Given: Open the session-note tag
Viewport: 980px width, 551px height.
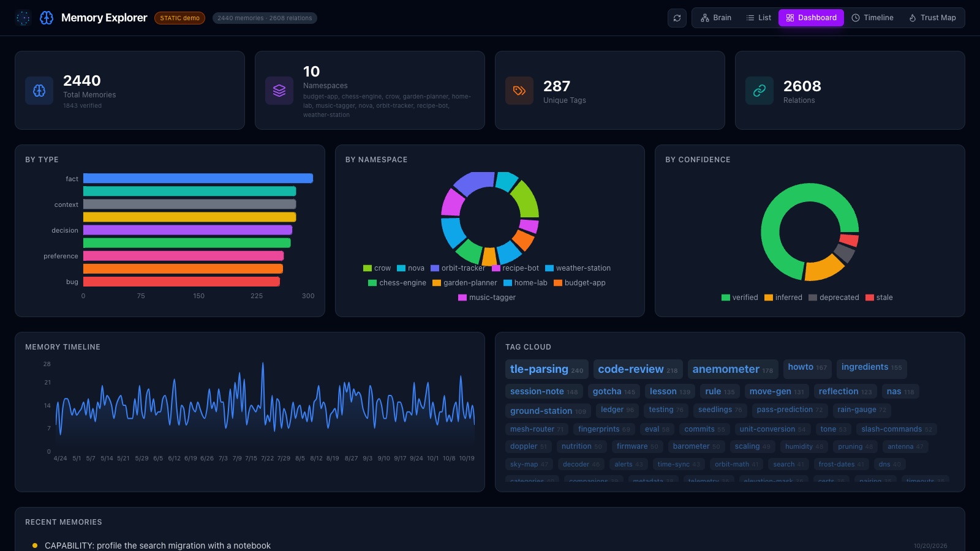Looking at the screenshot, I should tap(544, 391).
